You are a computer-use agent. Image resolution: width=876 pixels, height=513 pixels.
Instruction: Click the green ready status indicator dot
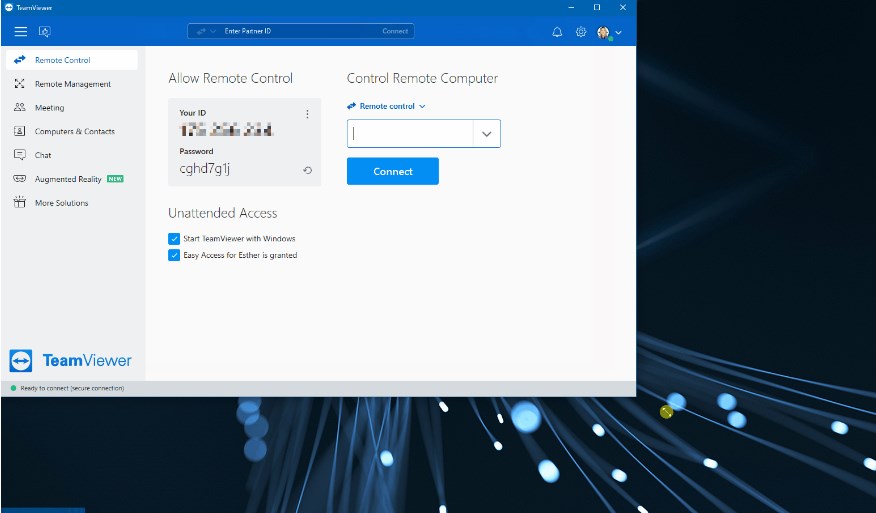[13, 388]
